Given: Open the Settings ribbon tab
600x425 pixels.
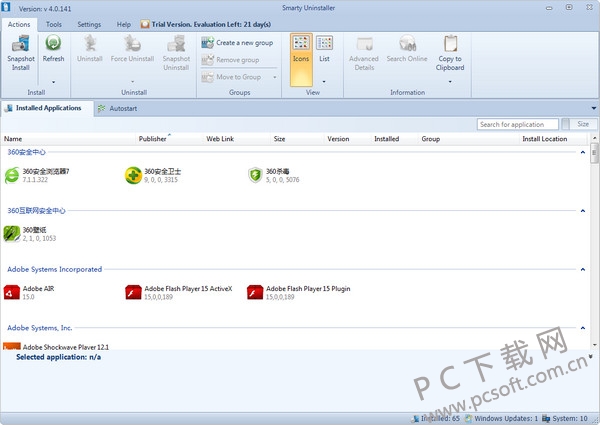Looking at the screenshot, I should tap(89, 24).
